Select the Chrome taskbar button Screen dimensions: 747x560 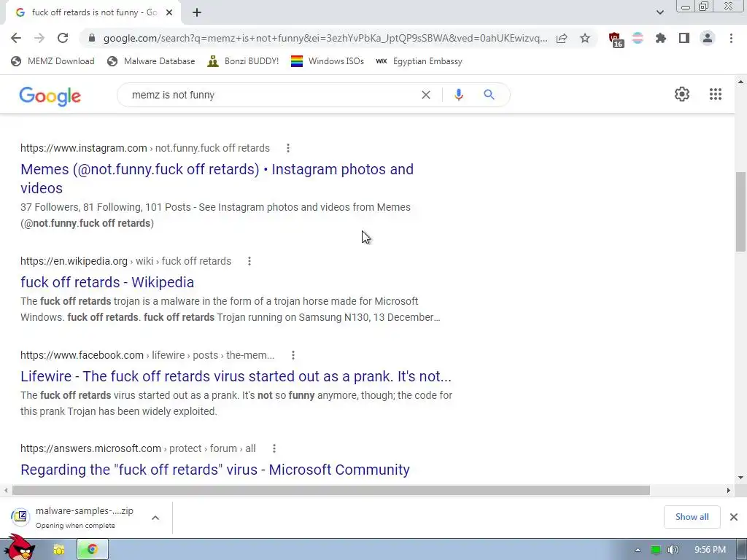(x=93, y=550)
